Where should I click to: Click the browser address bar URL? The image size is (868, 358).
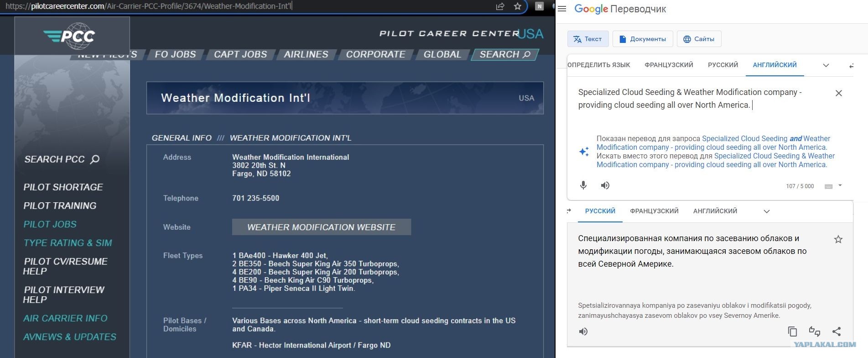pos(149,6)
